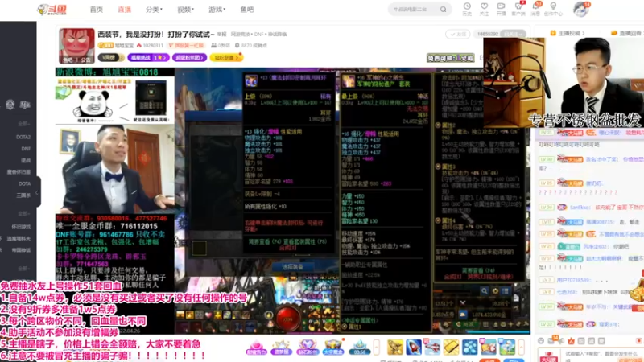The height and width of the screenshot is (362, 644).
Task: Select 魔兽怀旧服 in left sidebar
Action: coord(19,172)
